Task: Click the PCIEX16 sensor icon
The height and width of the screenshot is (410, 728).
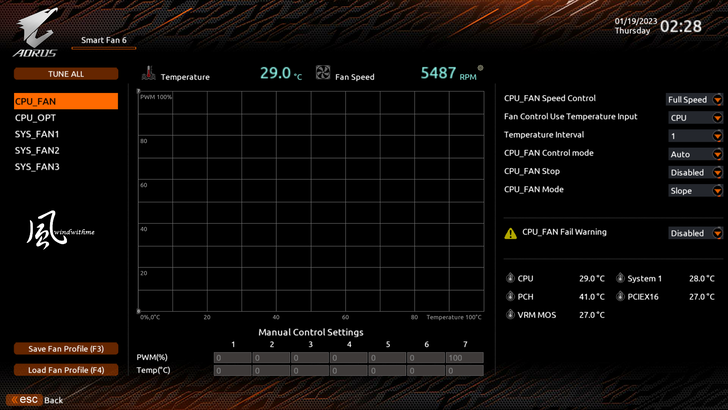Action: tap(620, 296)
